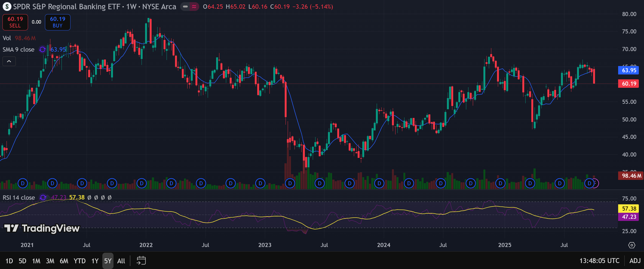644x269 pixels.
Task: Click the dividend D marker just before the 2024 label
Action: point(379,183)
